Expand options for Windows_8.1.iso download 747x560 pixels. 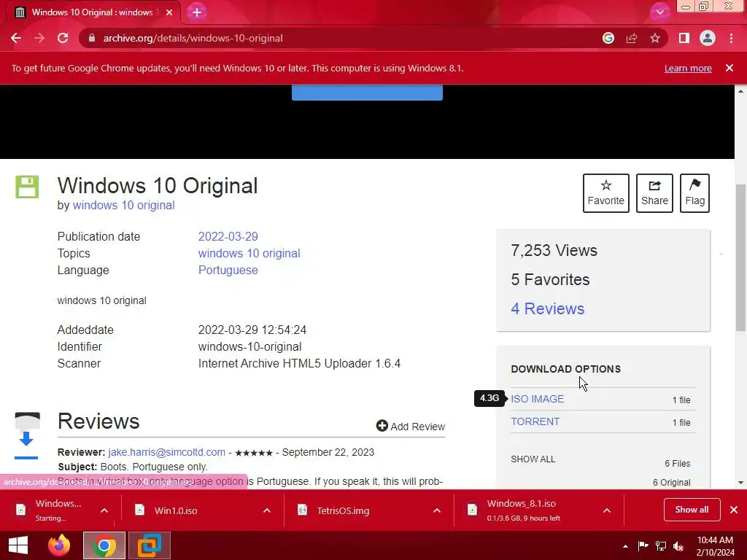(606, 510)
